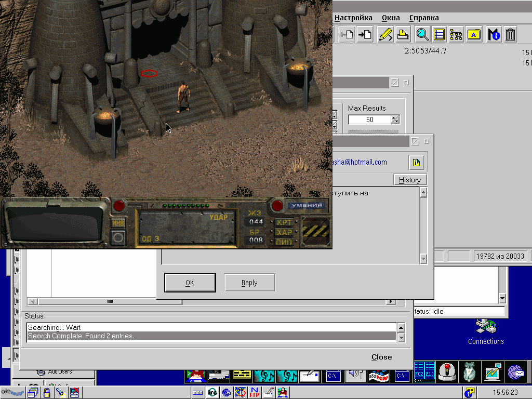Screen dimensions: 532x399
Task: Click the red joystick icon on the dock
Action: (447, 372)
